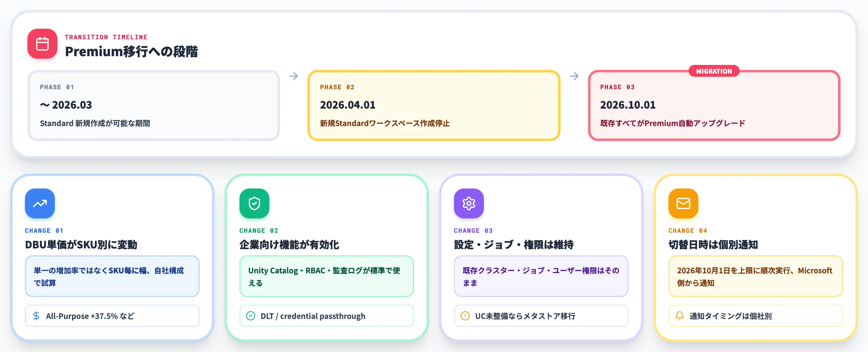Click the arrow between Phase 02 and Phase 03
The image size is (868, 352).
(x=574, y=76)
